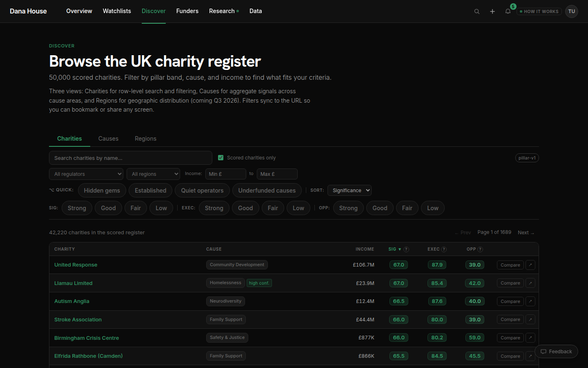Open Birmingham Crisis Centre external link arrow
This screenshot has height=368, width=588.
[530, 338]
